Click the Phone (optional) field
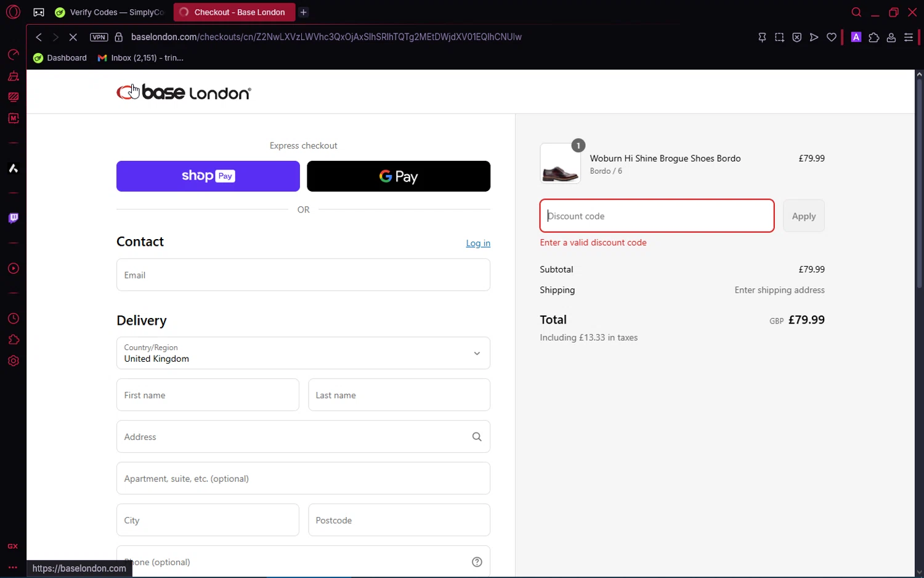Viewport: 924px width, 578px height. [x=303, y=561]
